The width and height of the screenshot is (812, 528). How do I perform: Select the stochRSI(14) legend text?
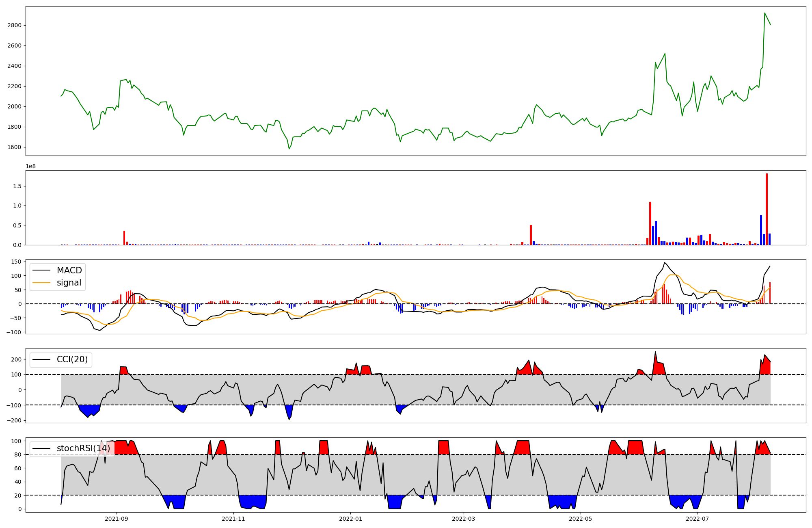83,448
